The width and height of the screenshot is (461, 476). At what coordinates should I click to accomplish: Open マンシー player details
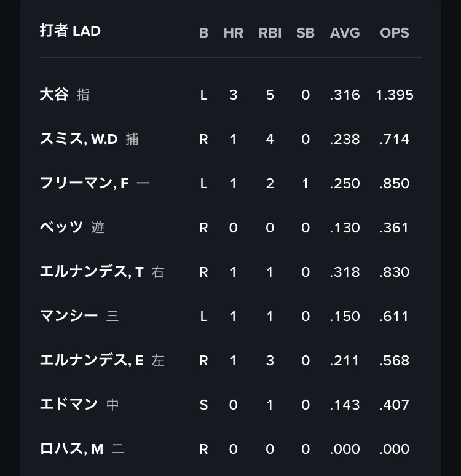(x=69, y=316)
